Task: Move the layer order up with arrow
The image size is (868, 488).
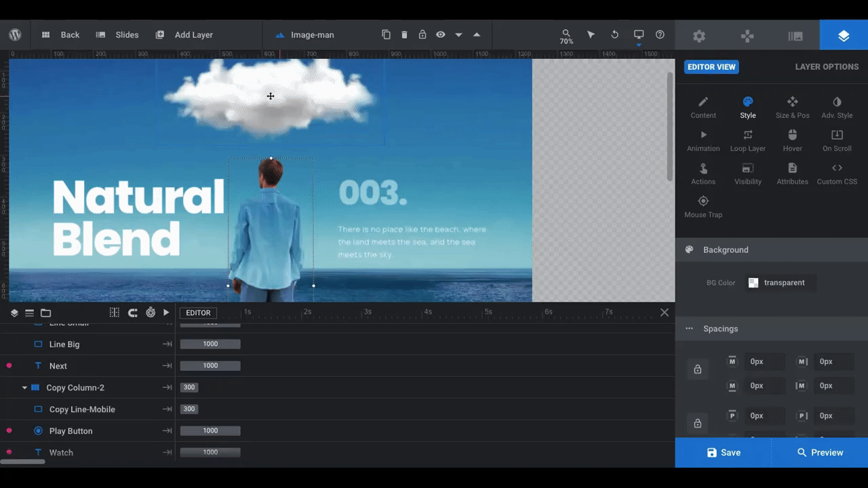Action: point(477,35)
